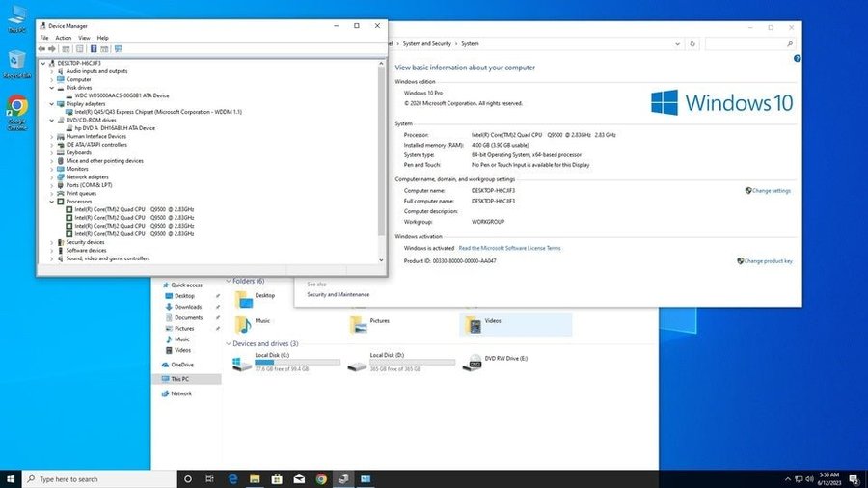
Task: Collapse the Devices and drives section
Action: pyautogui.click(x=229, y=343)
